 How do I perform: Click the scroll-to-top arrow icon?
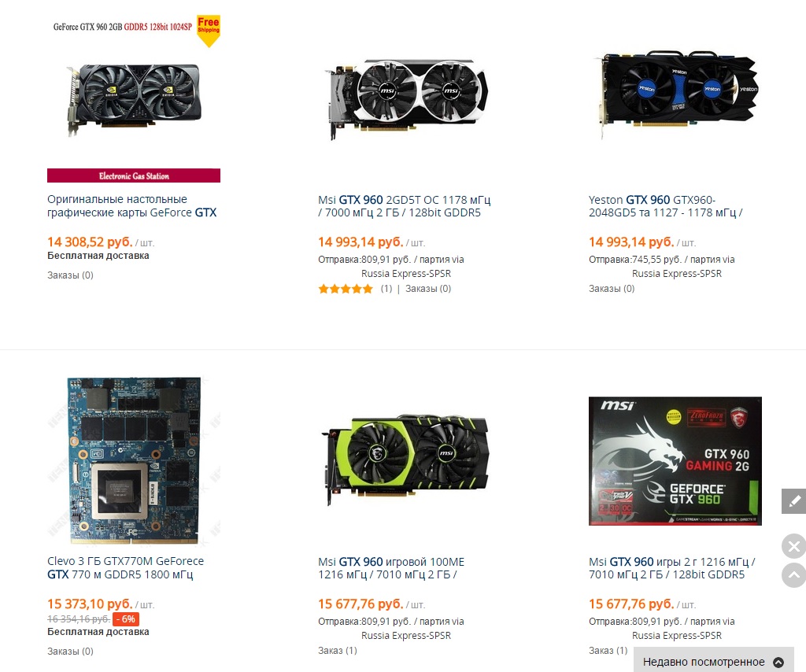pyautogui.click(x=793, y=575)
